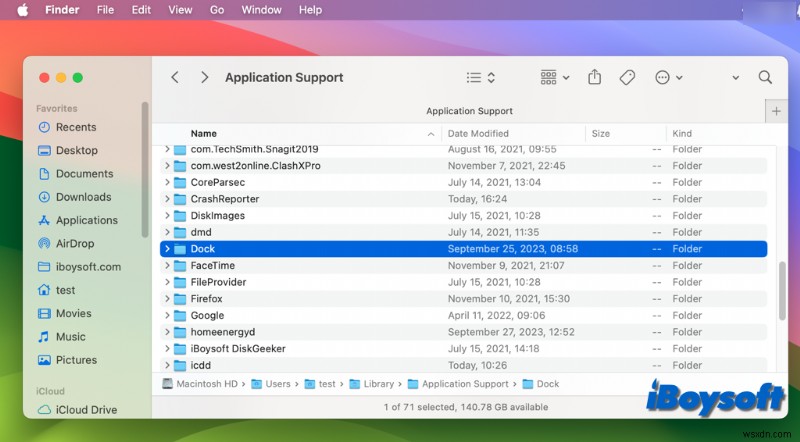Sort by the Name column header
This screenshot has width=800, height=442.
click(x=204, y=134)
